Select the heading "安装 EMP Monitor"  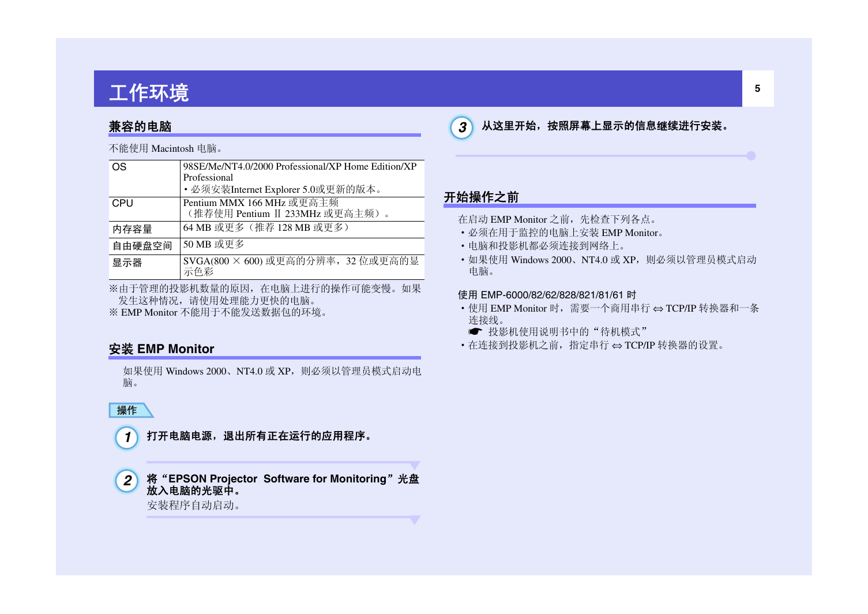tap(161, 349)
